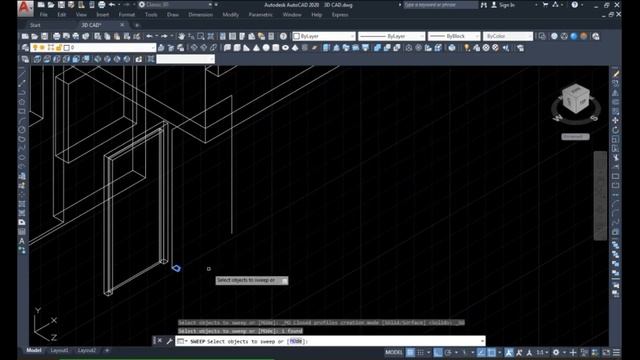Select the Rotate tool in Modify toolbar
This screenshot has width=640, height=360.
click(616, 130)
